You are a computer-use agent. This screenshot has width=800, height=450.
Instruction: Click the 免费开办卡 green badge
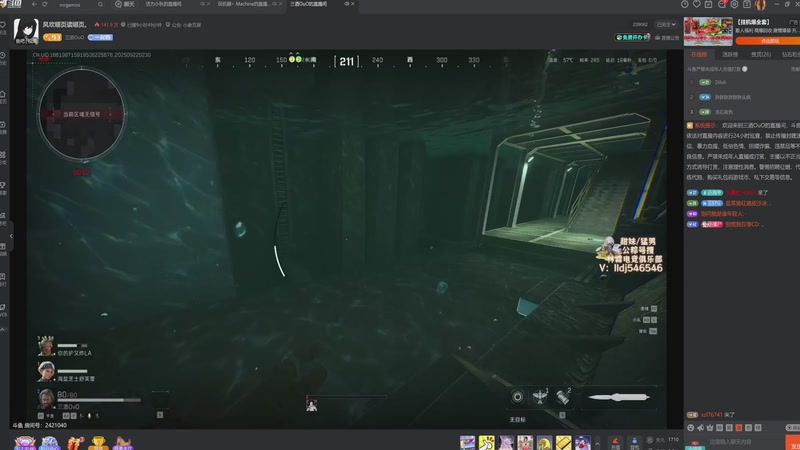click(x=633, y=37)
